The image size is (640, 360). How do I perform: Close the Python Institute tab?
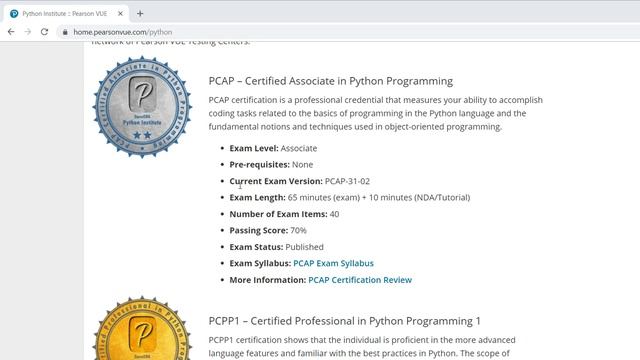tap(120, 13)
